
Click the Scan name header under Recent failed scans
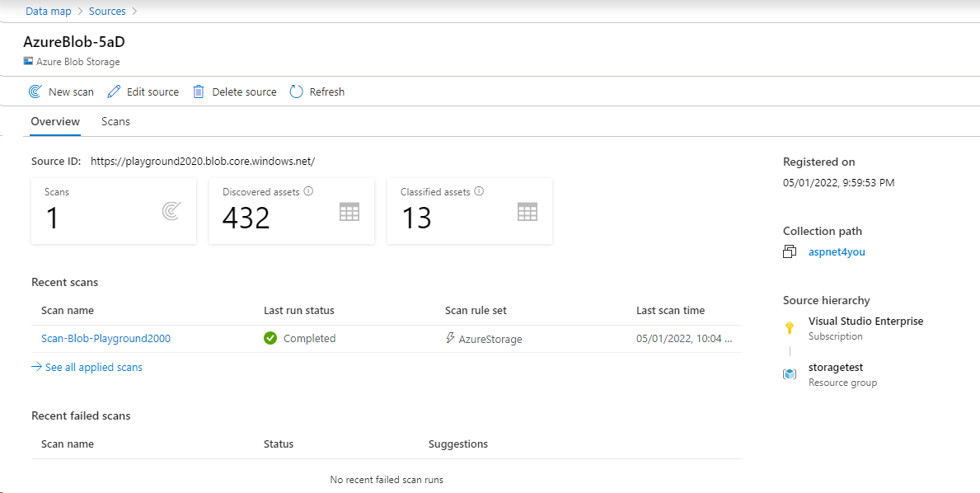pos(68,444)
